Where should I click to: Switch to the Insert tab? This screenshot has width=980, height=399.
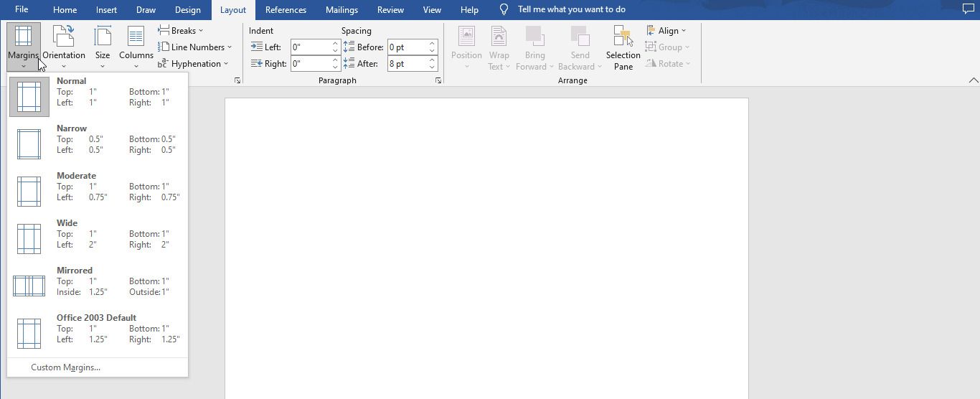click(x=106, y=10)
